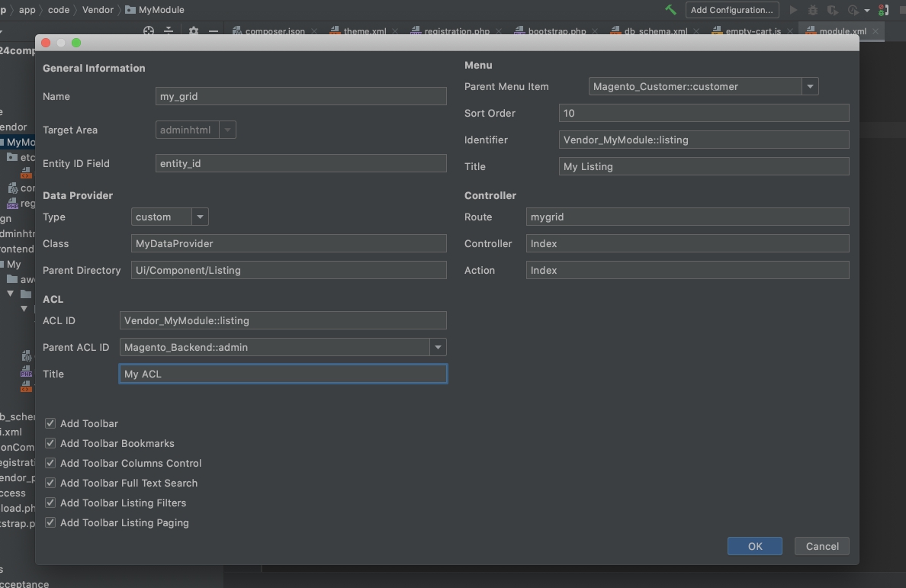Open the Add Configuration selector
Screen dimensions: 906x588
(731, 10)
